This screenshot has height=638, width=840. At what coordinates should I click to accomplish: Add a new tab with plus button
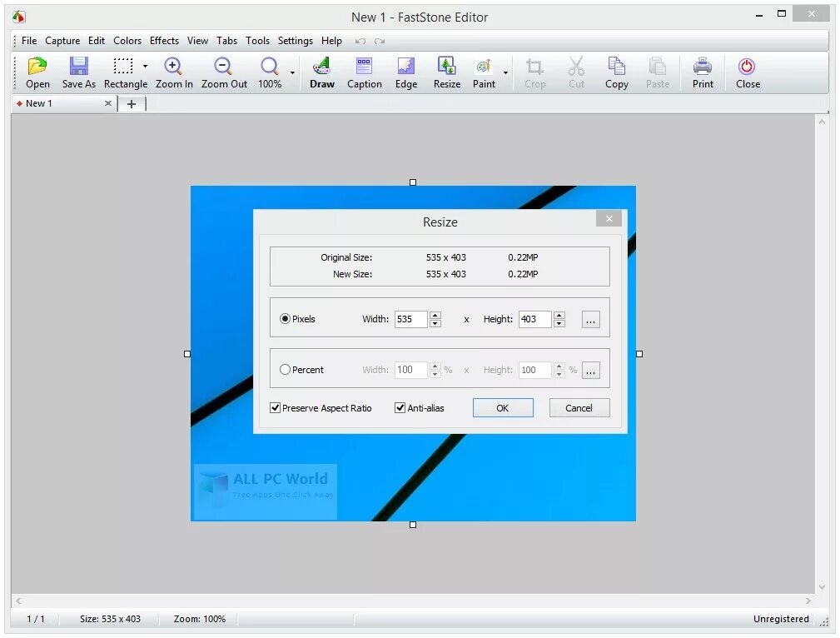[132, 104]
